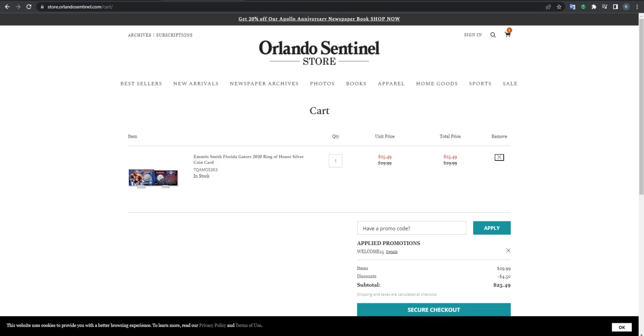This screenshot has height=336, width=644.
Task: Click the share page icon in address bar
Action: tap(548, 7)
